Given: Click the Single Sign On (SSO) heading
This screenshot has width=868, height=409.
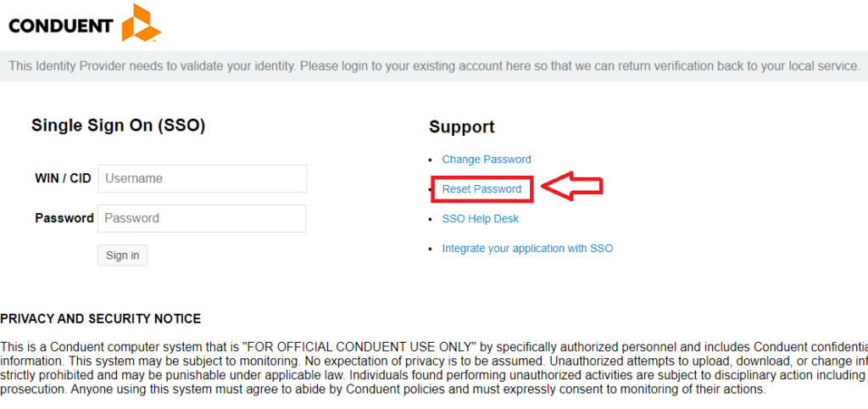Looking at the screenshot, I should click(x=119, y=126).
